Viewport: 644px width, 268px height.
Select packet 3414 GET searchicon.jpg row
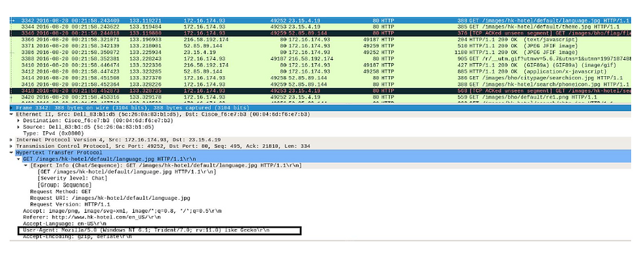coord(321,78)
